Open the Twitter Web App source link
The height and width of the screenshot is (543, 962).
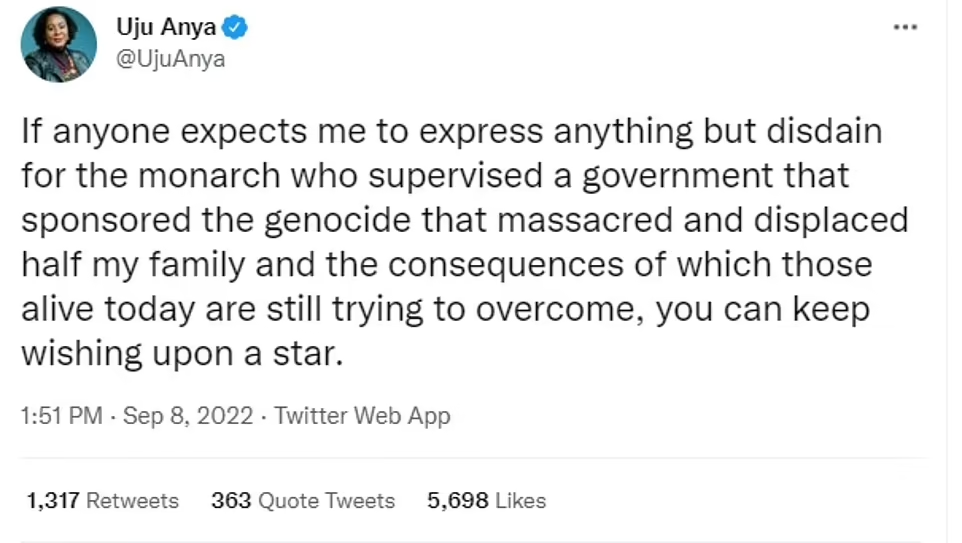(362, 415)
